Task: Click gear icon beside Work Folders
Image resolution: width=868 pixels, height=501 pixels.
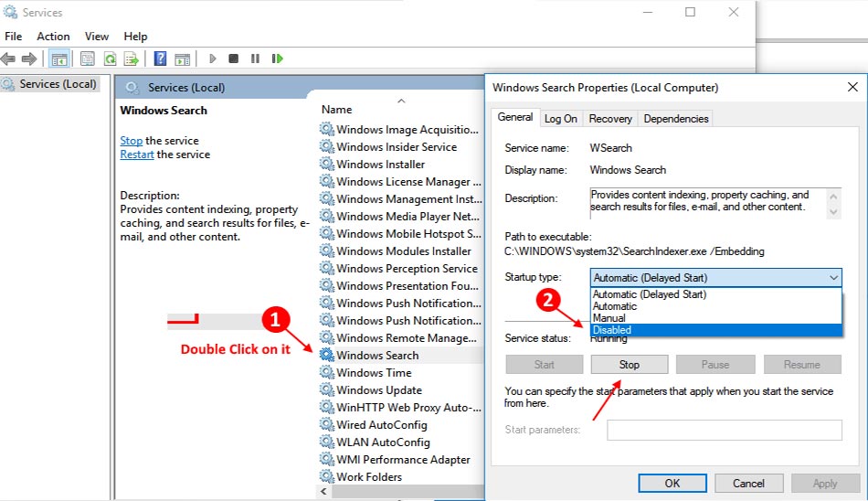Action: coord(327,476)
